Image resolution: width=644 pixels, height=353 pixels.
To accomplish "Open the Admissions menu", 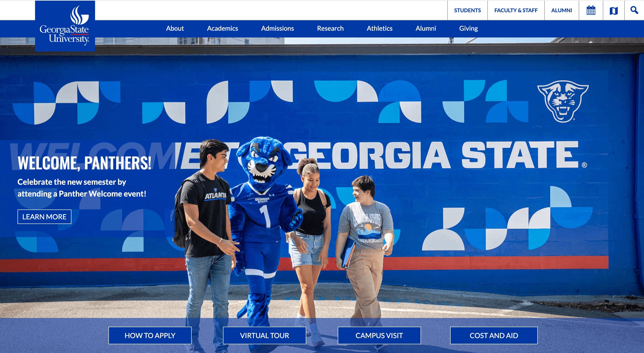I will [278, 28].
